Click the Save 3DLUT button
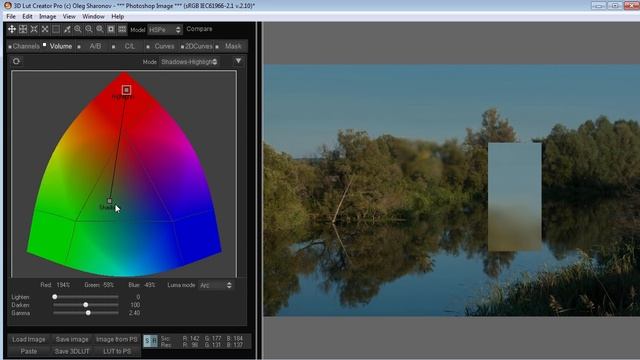Image resolution: width=640 pixels, height=360 pixels. [72, 351]
